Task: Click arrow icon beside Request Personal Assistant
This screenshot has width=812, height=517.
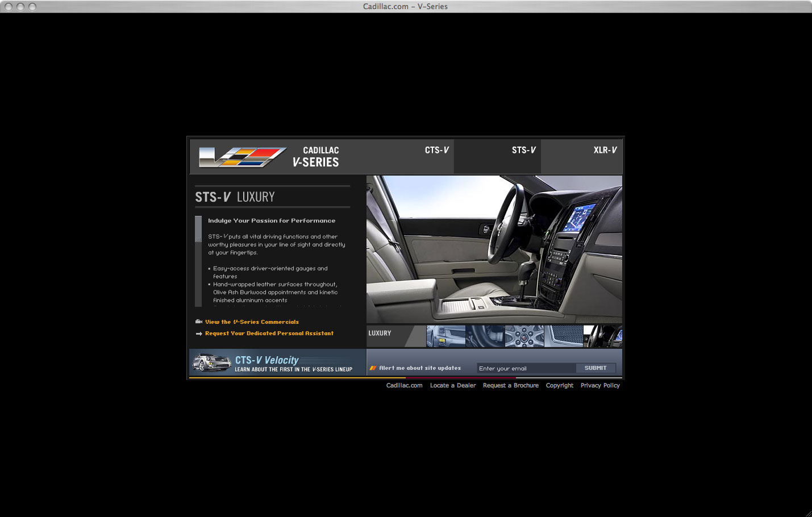Action: [x=199, y=333]
